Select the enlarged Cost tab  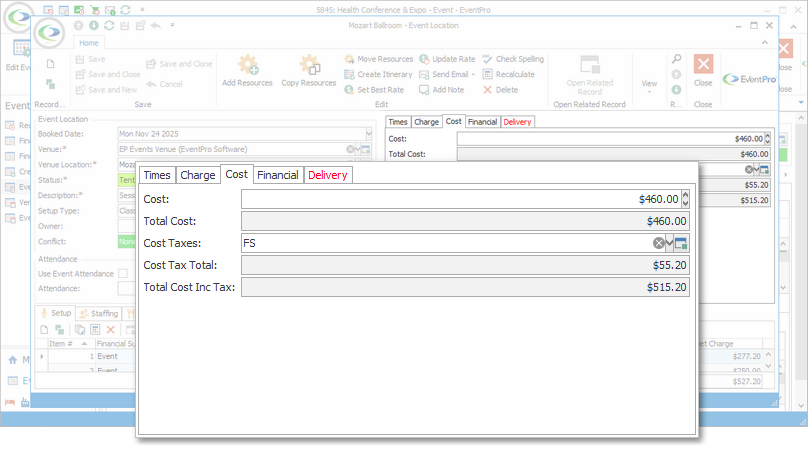237,174
